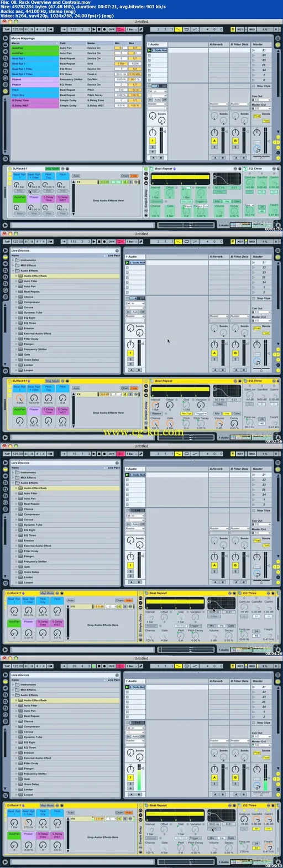Select the A Reverb track header, 00:01:30 frame
This screenshot has height=868, width=283.
click(x=218, y=45)
